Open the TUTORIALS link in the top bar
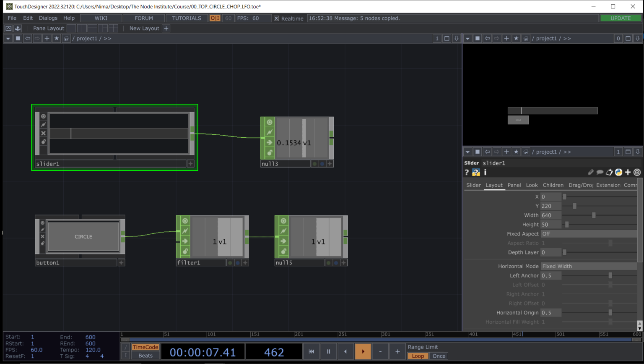 [x=187, y=18]
